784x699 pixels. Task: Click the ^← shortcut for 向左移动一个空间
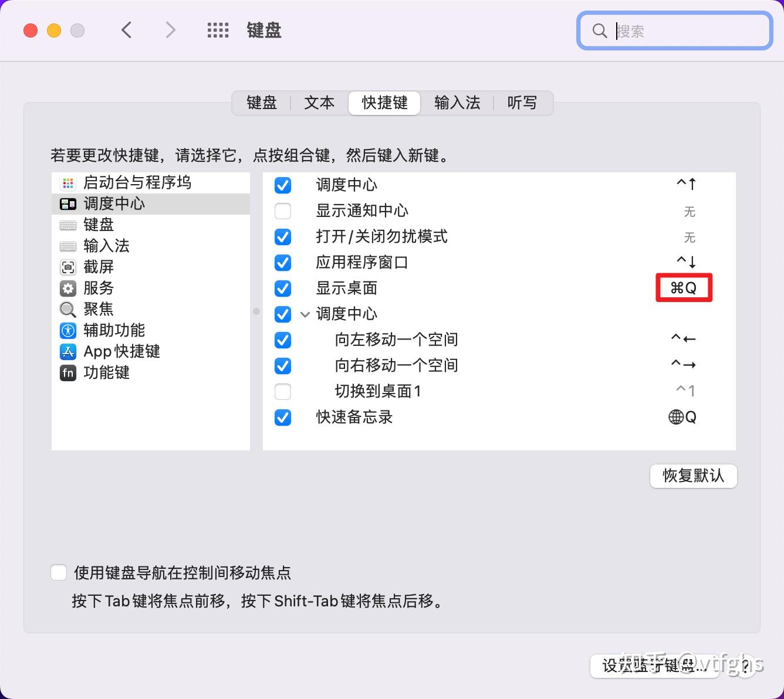click(x=684, y=339)
